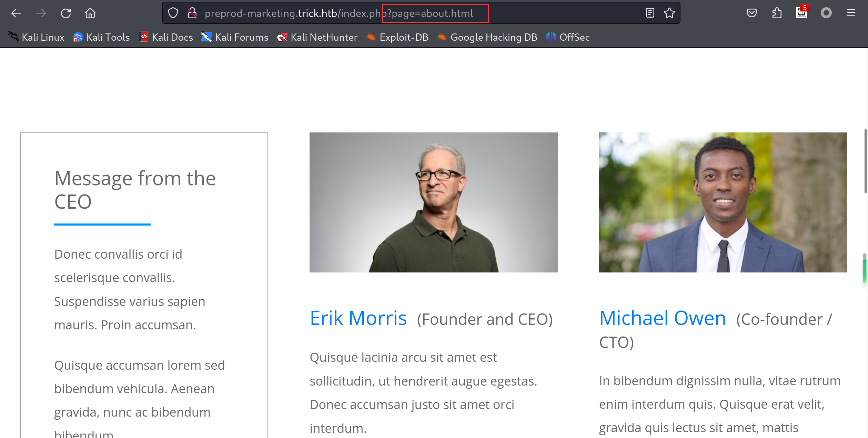
Task: Open the Firefox hamburger menu
Action: pyautogui.click(x=851, y=13)
